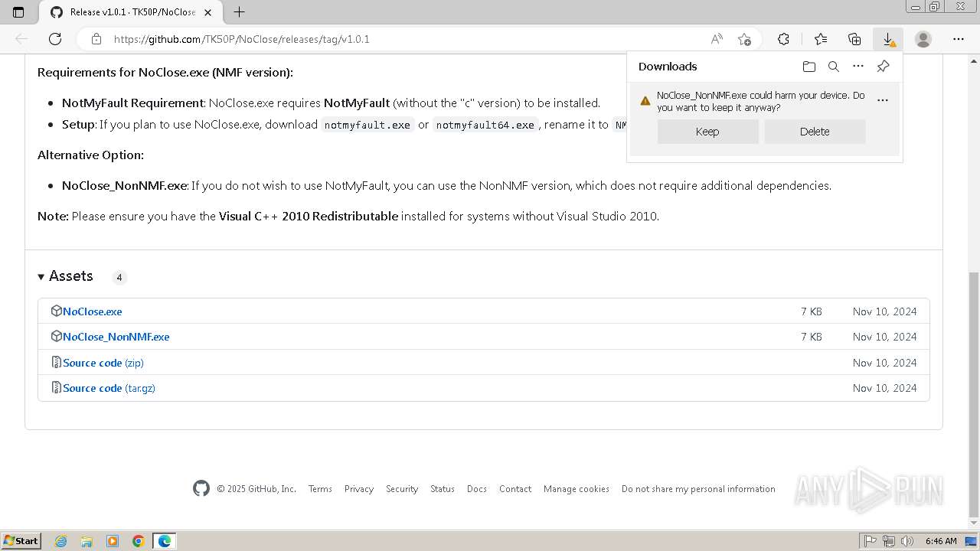
Task: Open the Windows Start menu
Action: pos(21,541)
